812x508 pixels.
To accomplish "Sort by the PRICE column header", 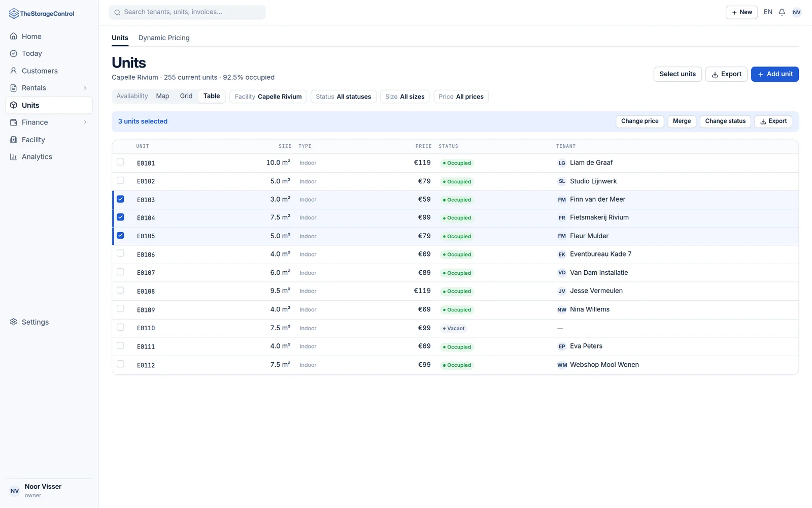I will pyautogui.click(x=423, y=146).
